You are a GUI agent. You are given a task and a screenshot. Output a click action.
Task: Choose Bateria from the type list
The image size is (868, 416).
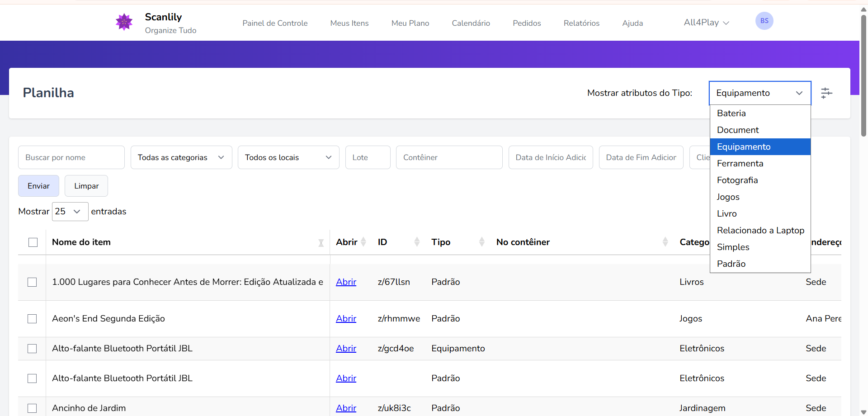760,113
